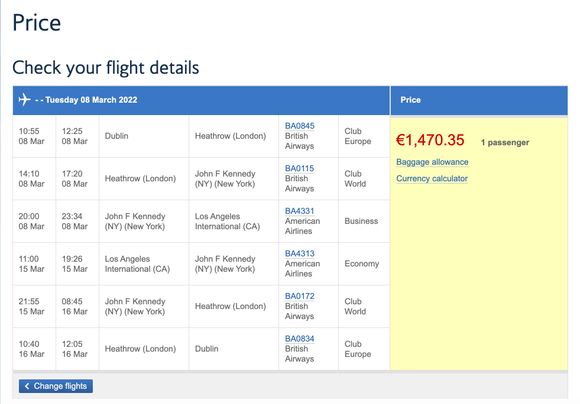
Task: View the Baggage allowance link
Action: coord(432,162)
